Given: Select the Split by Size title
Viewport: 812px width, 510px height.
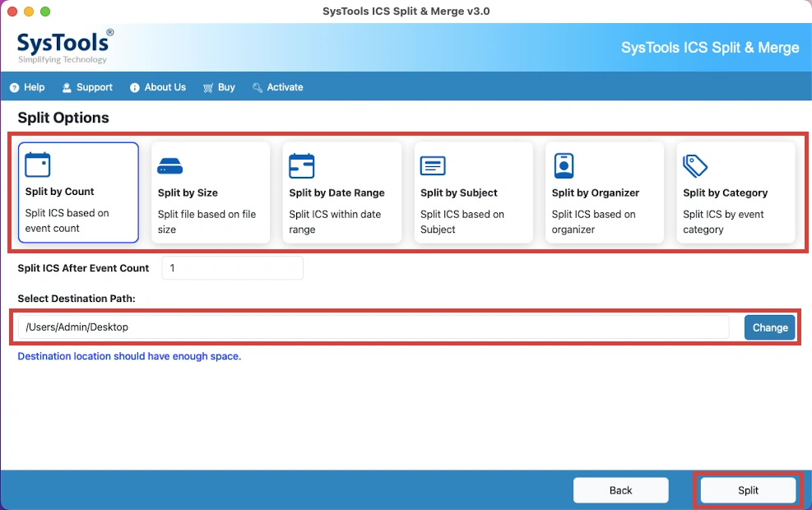Looking at the screenshot, I should click(x=188, y=192).
